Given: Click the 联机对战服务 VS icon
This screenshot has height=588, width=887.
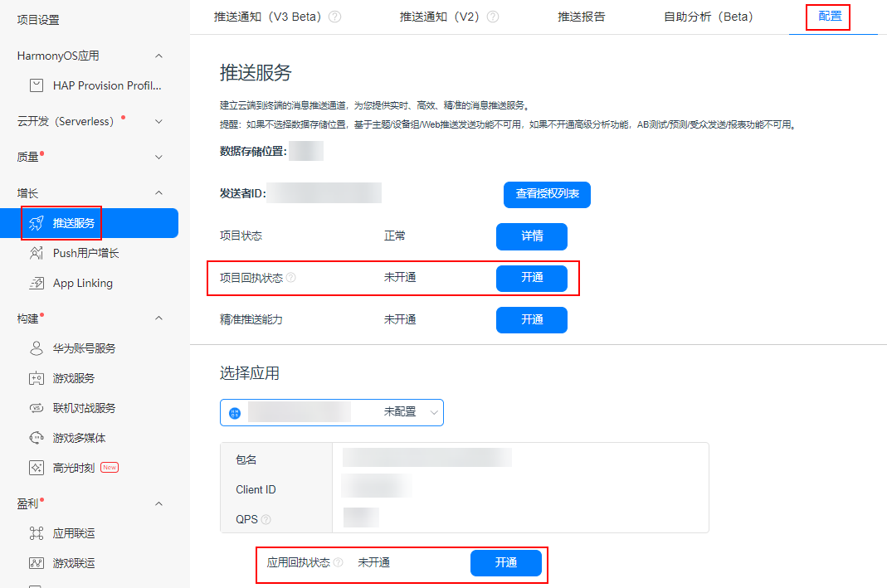Looking at the screenshot, I should click(x=37, y=408).
